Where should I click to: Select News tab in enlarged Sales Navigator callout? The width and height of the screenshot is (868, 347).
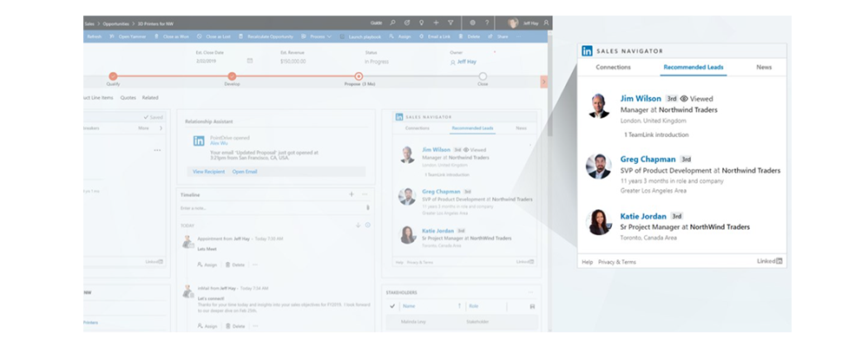(764, 67)
